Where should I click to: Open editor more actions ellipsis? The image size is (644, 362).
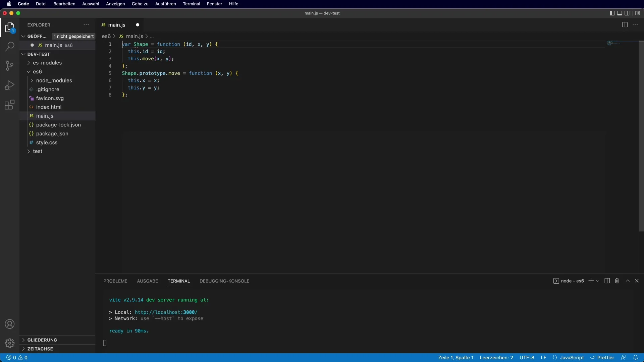635,25
